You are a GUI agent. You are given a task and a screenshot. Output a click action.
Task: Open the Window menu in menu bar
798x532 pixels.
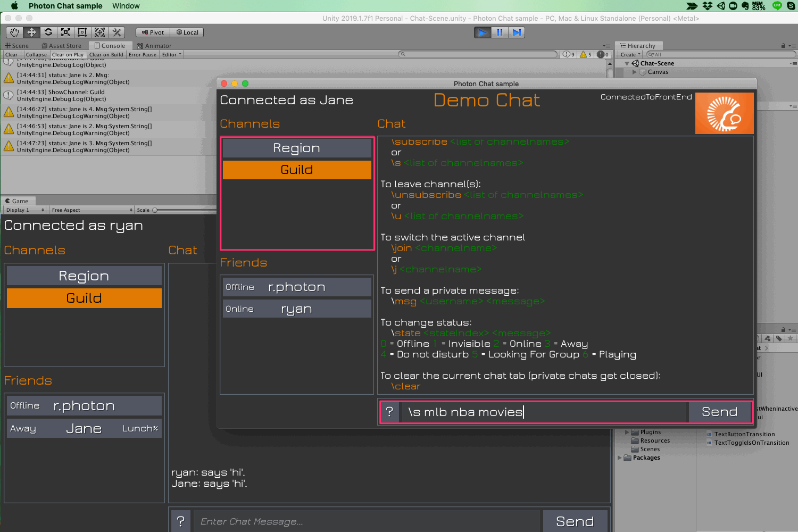tap(126, 6)
